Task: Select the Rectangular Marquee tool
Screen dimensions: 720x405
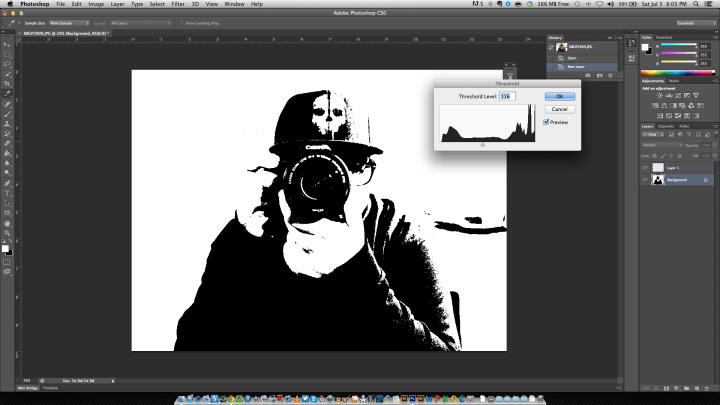Action: pos(7,55)
